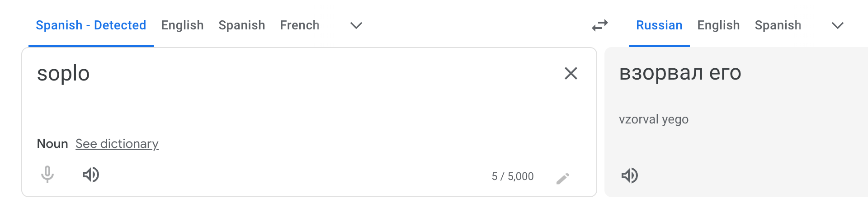This screenshot has height=218, width=868.
Task: Clear the source text with the X
Action: click(571, 73)
